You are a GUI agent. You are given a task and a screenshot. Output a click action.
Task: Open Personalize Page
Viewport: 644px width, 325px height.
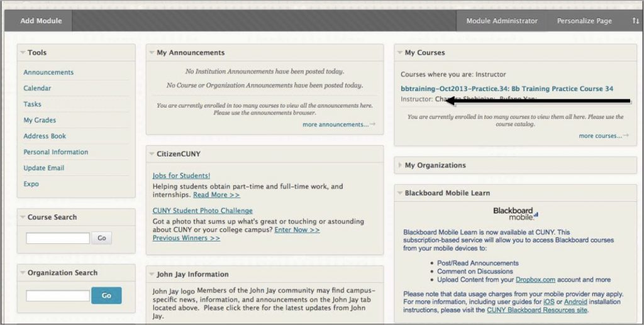pyautogui.click(x=584, y=21)
